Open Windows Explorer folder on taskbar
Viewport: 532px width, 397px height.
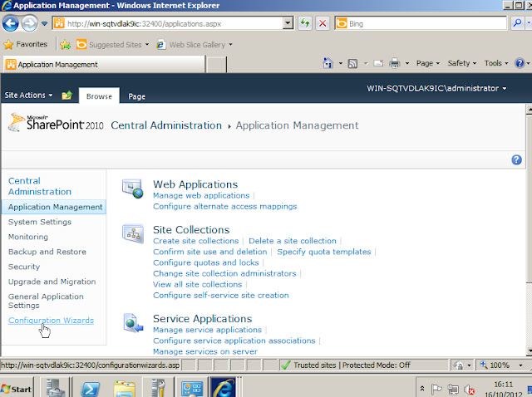coord(124,388)
